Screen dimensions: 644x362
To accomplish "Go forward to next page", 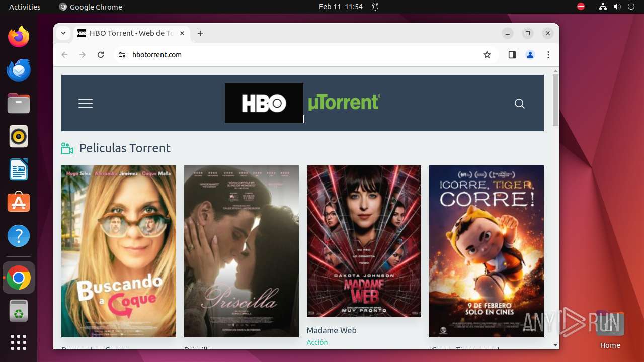I will point(83,55).
